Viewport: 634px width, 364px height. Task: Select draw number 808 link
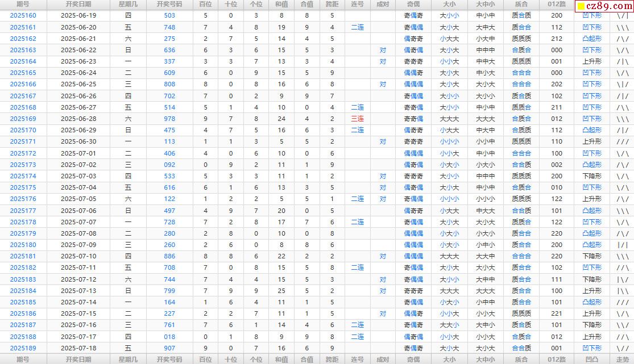tap(169, 84)
